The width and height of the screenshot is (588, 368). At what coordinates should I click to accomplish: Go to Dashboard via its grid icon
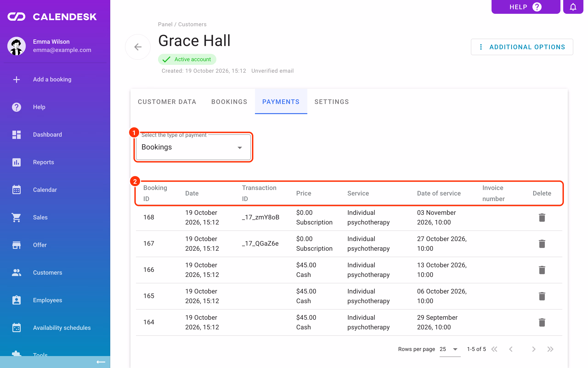(x=17, y=135)
